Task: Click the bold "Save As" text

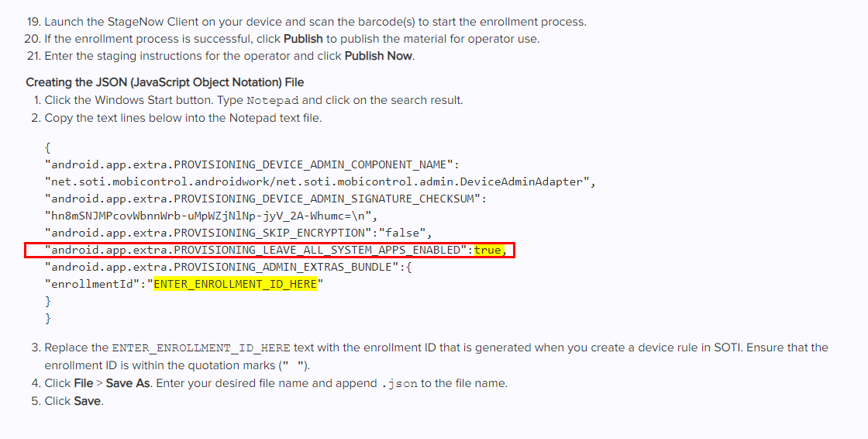Action: (129, 383)
